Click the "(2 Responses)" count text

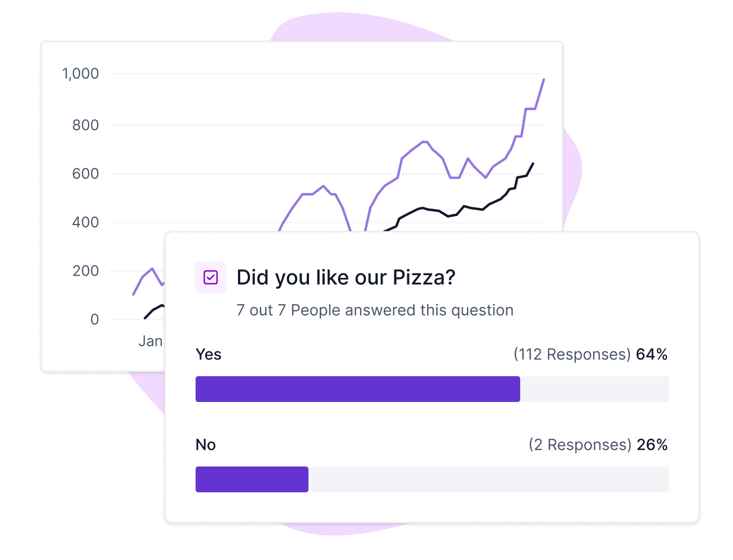580,445
